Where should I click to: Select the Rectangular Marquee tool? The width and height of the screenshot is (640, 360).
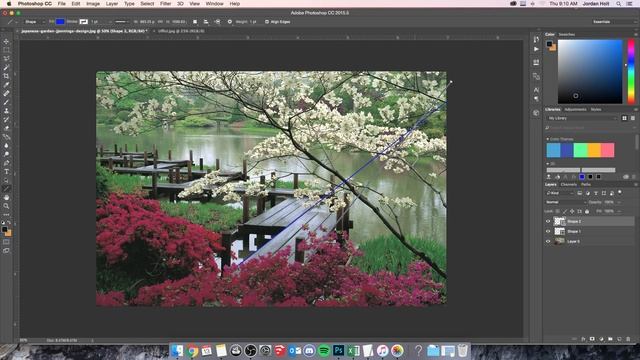[x=6, y=50]
